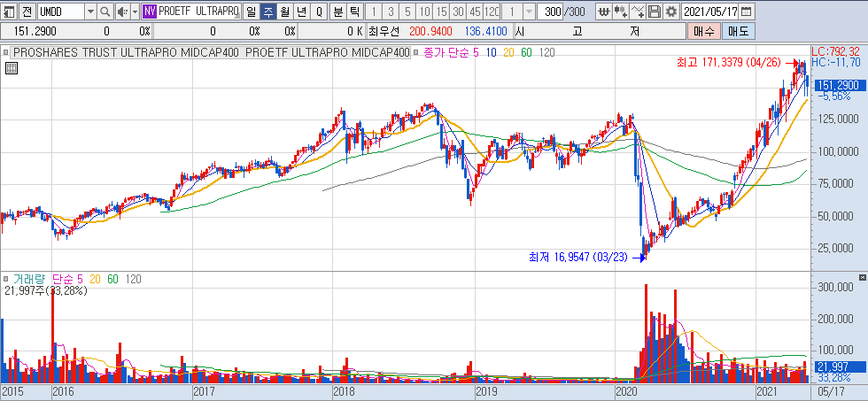Choose the 3 interval button
868x401 pixels.
click(391, 11)
